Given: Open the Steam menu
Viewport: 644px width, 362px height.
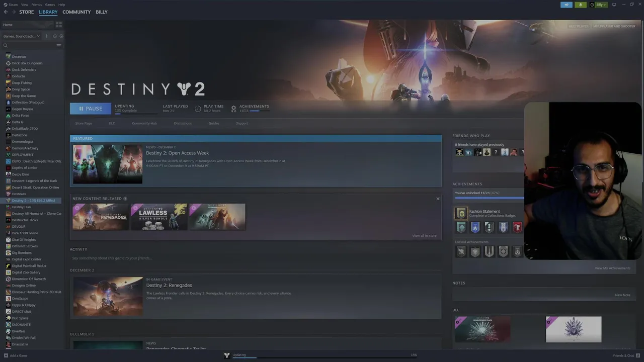Looking at the screenshot, I should click(x=13, y=5).
